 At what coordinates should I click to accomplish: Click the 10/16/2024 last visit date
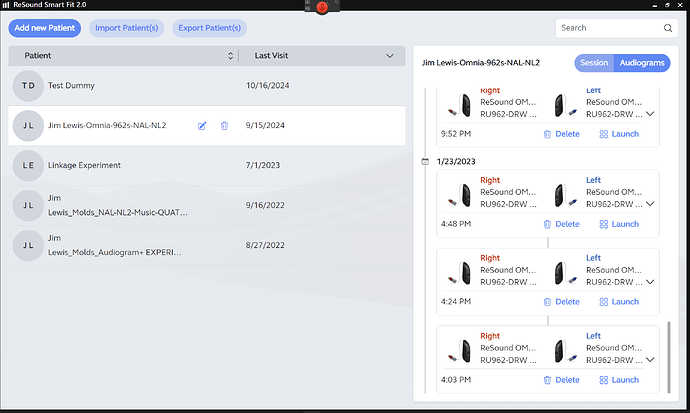click(268, 86)
